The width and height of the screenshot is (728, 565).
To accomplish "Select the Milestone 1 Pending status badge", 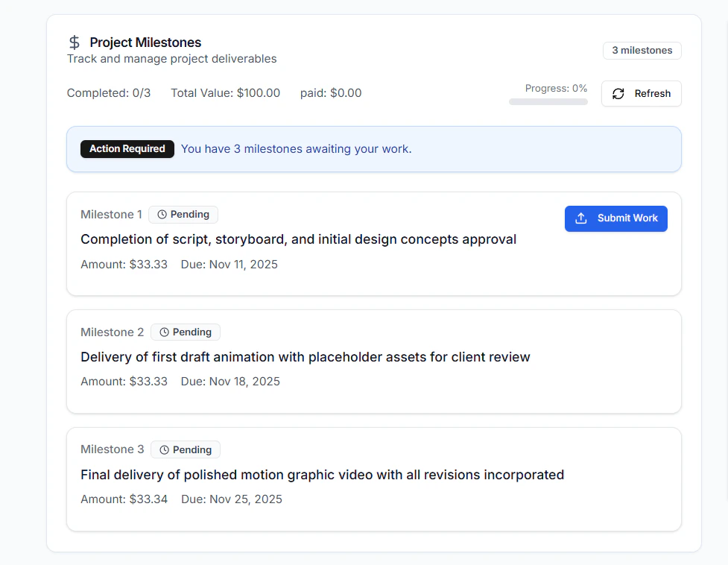I will pos(183,215).
